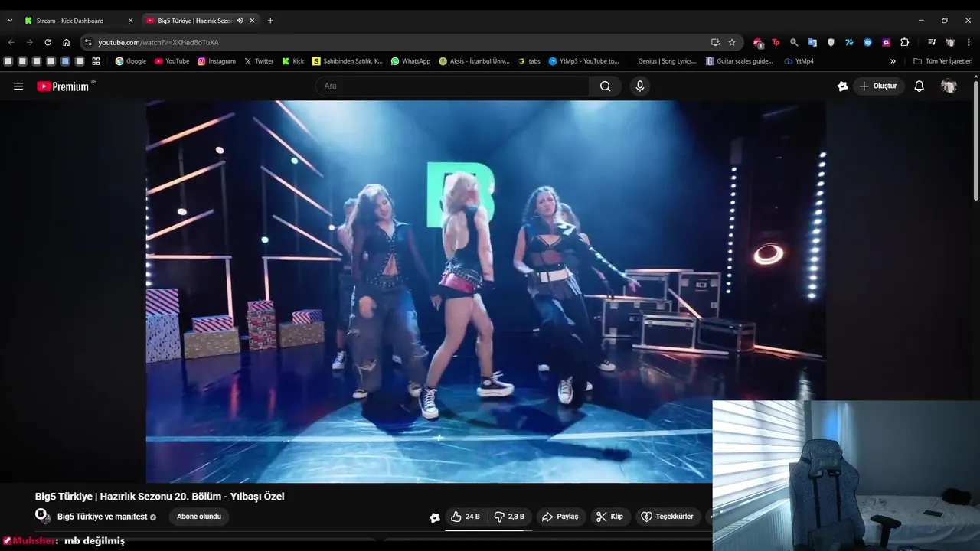980x551 pixels.
Task: Click the Oluştur create button
Action: click(879, 86)
